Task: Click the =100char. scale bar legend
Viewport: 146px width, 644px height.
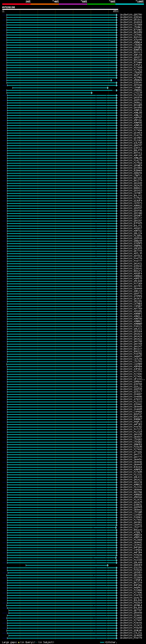Action: coord(108,642)
